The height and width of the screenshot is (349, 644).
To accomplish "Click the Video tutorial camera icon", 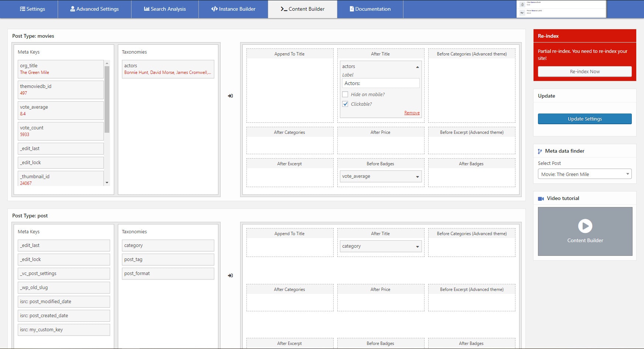I will (x=541, y=199).
